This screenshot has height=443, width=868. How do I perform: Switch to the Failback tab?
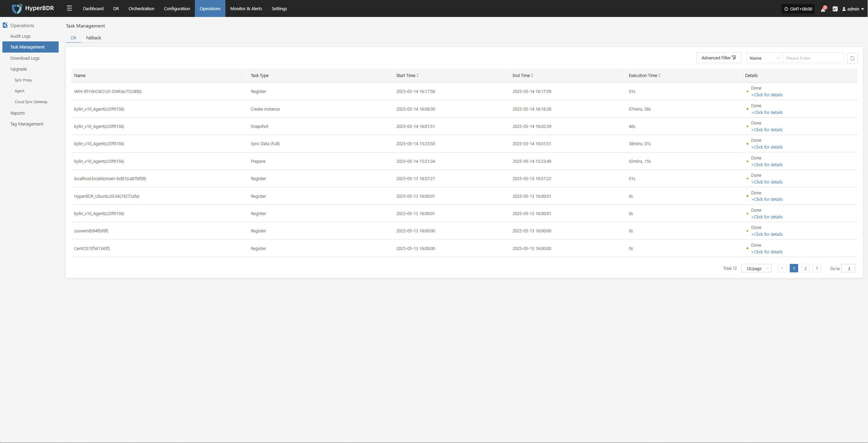[x=94, y=38]
